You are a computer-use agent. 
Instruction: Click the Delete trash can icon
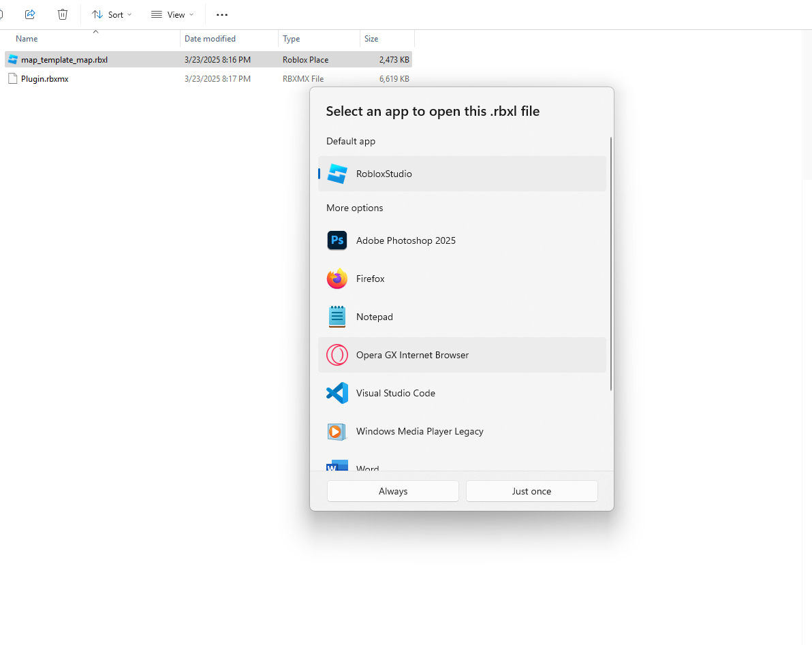click(63, 14)
